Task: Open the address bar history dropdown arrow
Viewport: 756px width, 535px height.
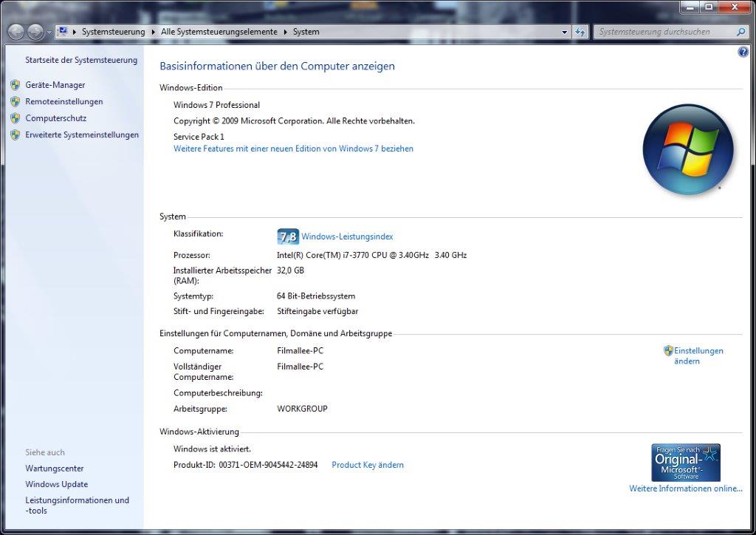Action: click(565, 33)
